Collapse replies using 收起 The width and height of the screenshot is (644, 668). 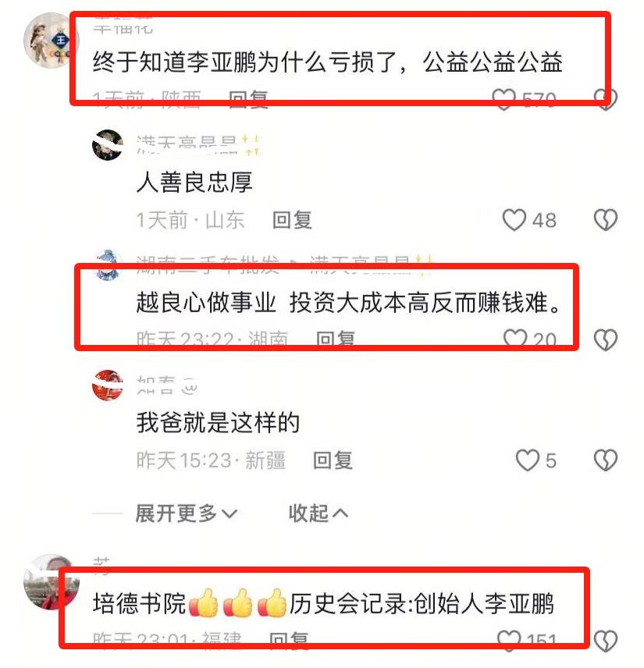point(318,513)
